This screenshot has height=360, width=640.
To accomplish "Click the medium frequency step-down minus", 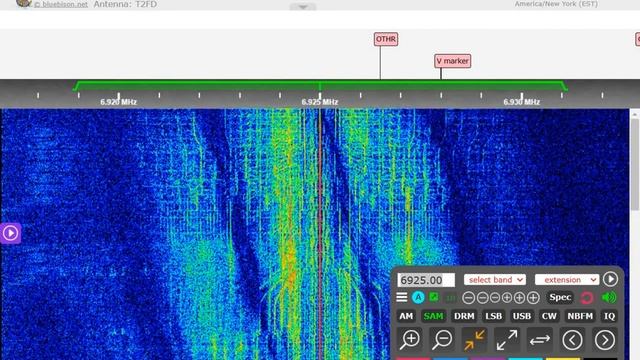I will point(482,298).
